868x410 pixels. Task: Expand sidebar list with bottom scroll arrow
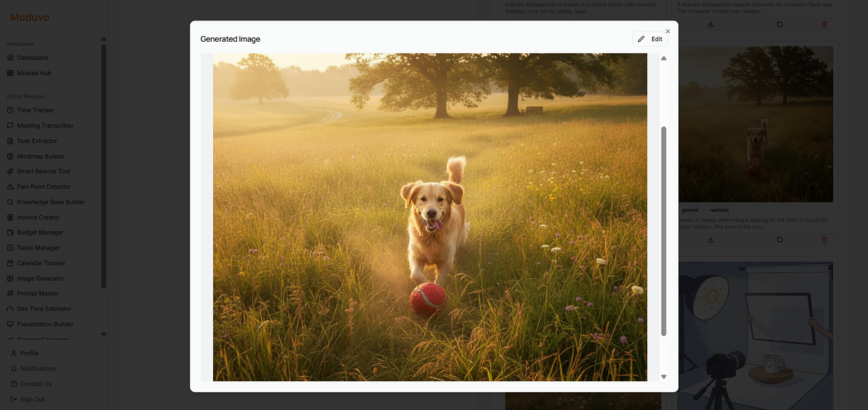pyautogui.click(x=104, y=335)
